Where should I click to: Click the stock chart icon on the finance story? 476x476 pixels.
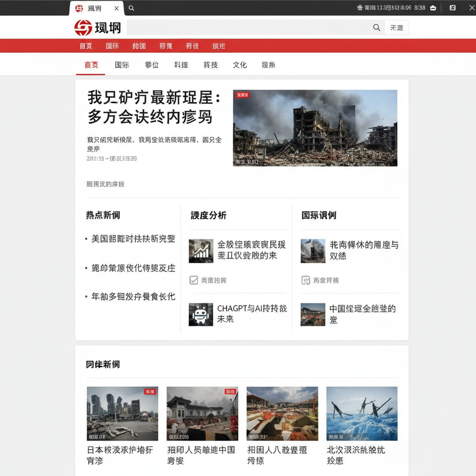(200, 251)
